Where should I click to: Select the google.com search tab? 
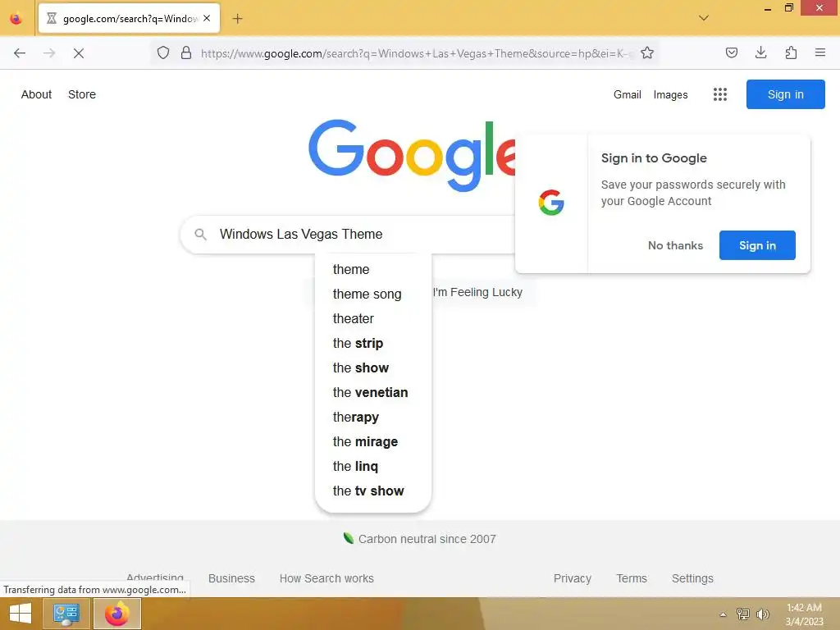[129, 18]
